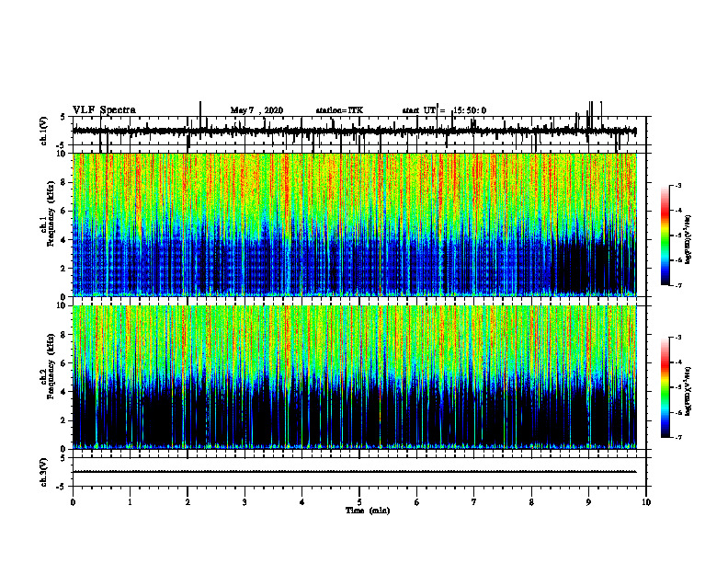The height and width of the screenshot is (563, 728).
Task: Click the ch.2 colorbar log(PSD) label
Action: pyautogui.click(x=688, y=392)
